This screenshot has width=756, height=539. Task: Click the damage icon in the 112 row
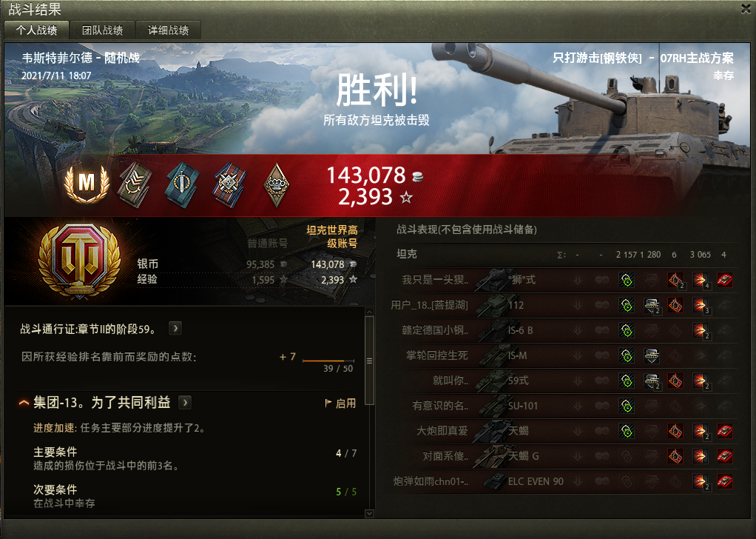pos(700,305)
